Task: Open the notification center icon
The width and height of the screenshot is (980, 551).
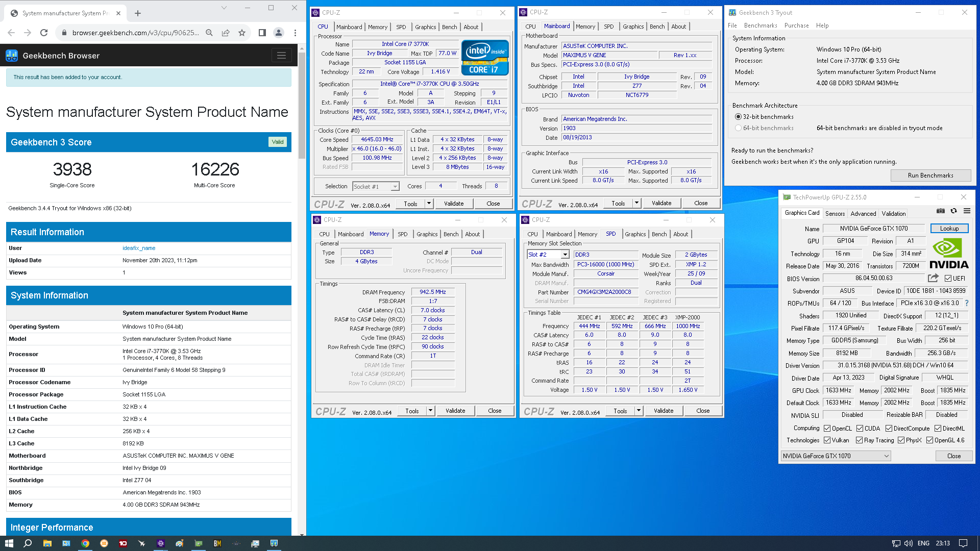Action: pyautogui.click(x=963, y=543)
